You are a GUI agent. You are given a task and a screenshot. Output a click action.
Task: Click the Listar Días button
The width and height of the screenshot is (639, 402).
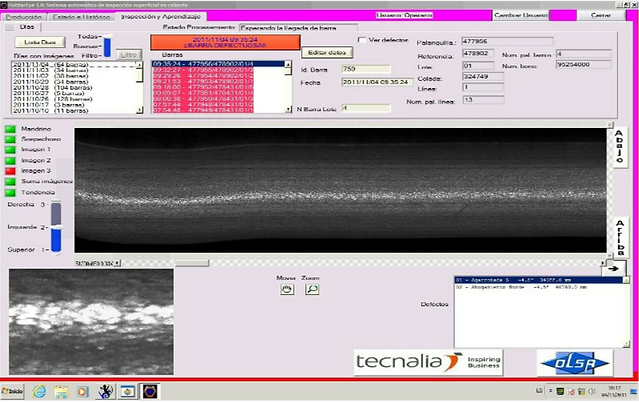pos(40,42)
